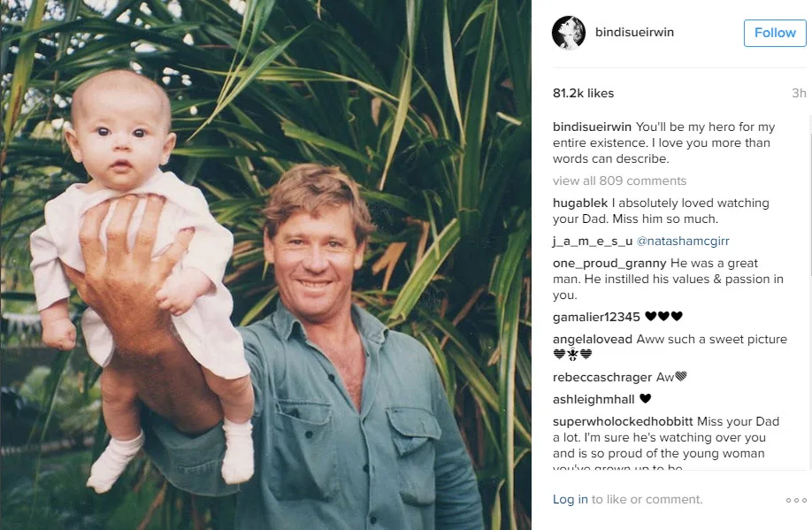Image resolution: width=812 pixels, height=530 pixels.
Task: Click Log in to like or comment
Action: point(571,499)
